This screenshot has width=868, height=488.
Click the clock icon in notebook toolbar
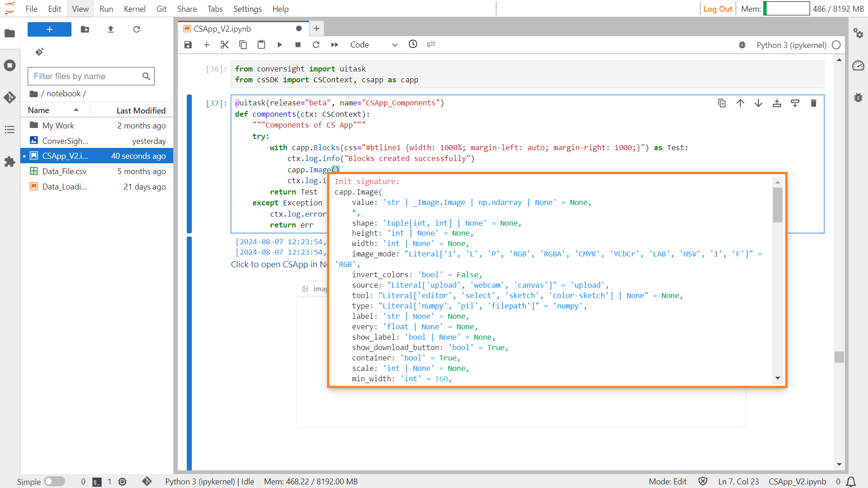[413, 44]
